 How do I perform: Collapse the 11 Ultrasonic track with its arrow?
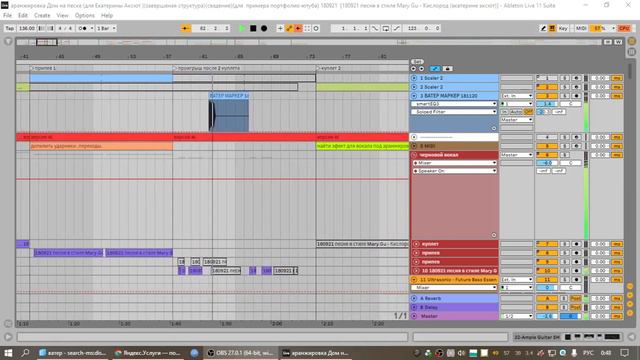(414, 280)
